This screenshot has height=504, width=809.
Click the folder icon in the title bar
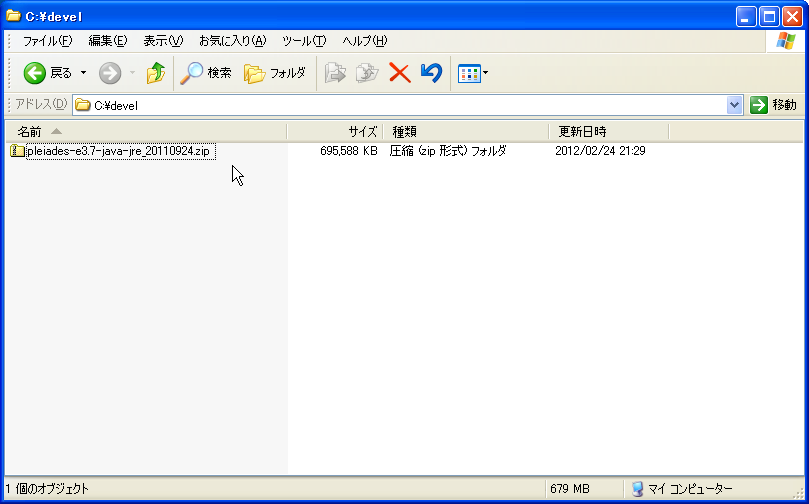pos(13,15)
